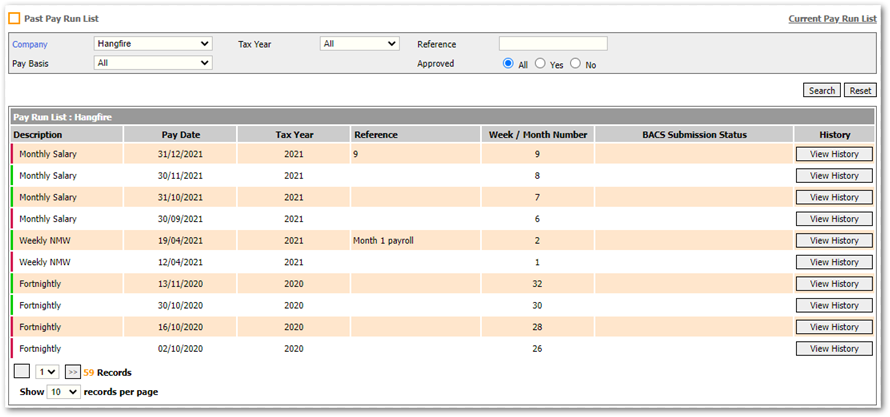
Task: Open the page number dropdown
Action: coord(46,372)
